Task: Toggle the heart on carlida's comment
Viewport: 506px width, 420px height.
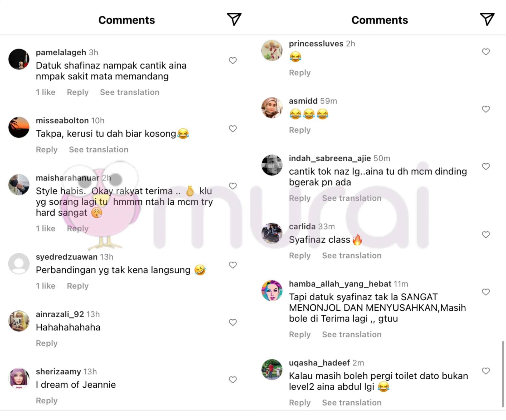Action: coord(486,235)
